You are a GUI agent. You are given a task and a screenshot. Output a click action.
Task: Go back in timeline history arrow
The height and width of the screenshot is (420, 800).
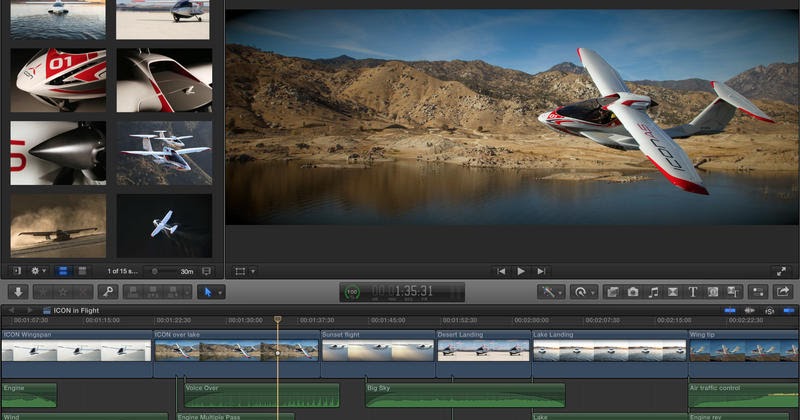[x=11, y=310]
